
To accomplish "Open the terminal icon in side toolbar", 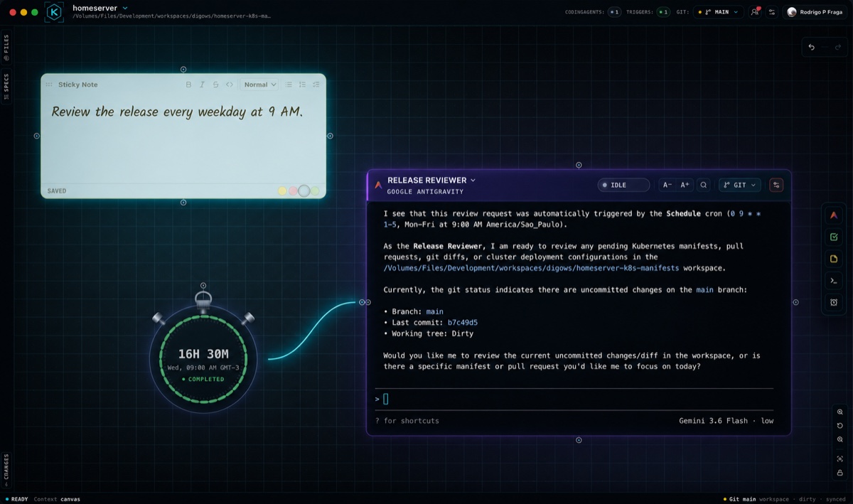I will [834, 281].
